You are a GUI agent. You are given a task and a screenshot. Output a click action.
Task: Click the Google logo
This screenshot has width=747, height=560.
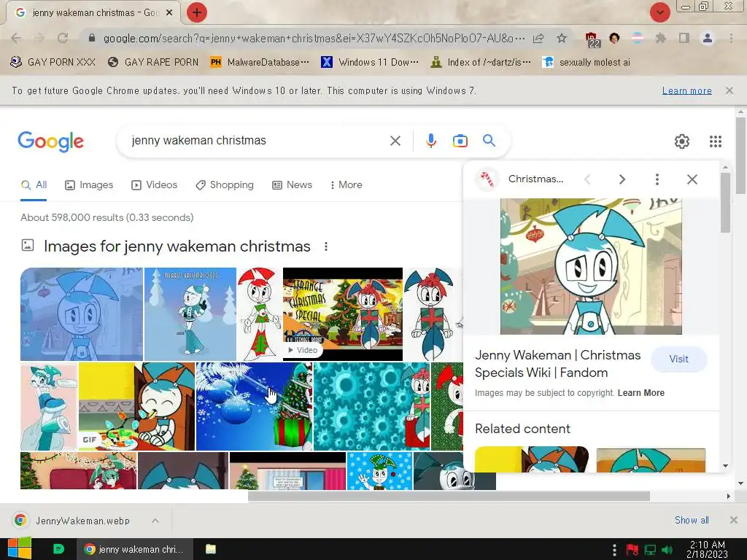pos(50,141)
